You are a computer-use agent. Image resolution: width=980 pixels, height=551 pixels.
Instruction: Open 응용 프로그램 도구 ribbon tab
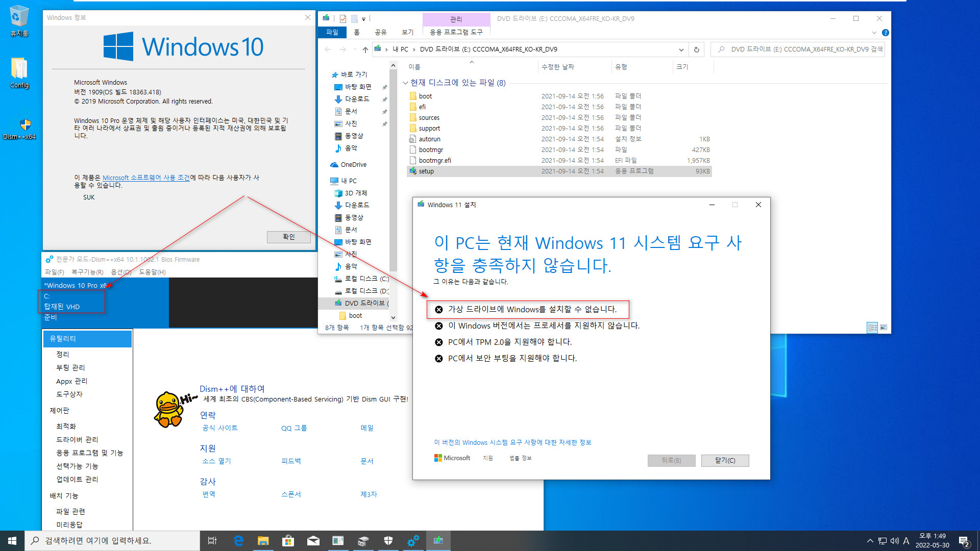click(x=456, y=32)
